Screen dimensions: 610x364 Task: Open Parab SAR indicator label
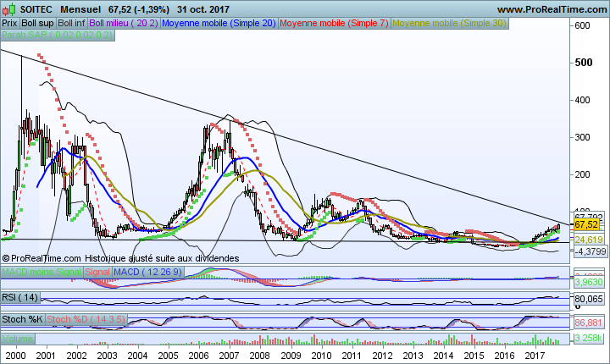(58, 35)
